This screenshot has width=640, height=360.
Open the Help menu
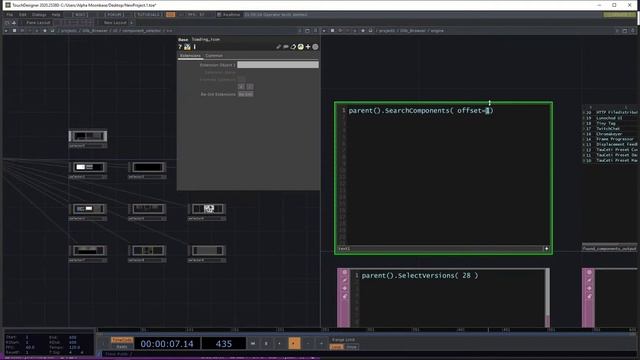56,15
